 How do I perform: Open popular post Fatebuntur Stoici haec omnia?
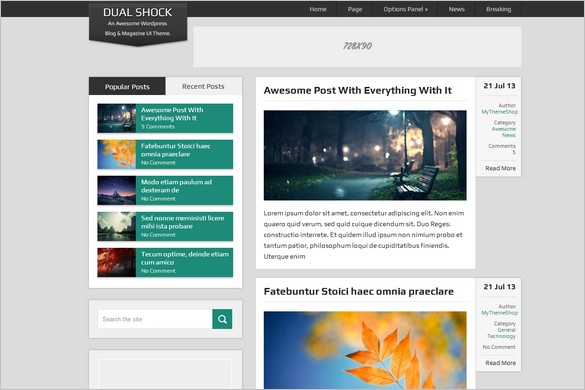176,150
